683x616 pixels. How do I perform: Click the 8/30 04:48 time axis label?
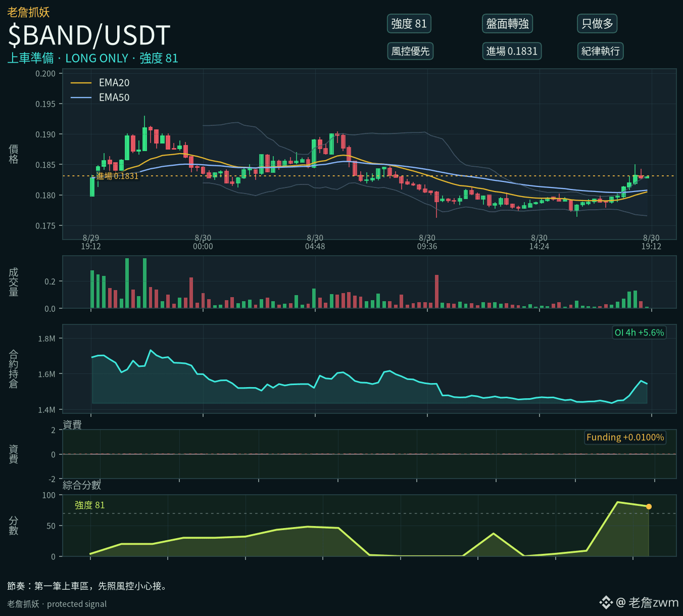click(315, 242)
